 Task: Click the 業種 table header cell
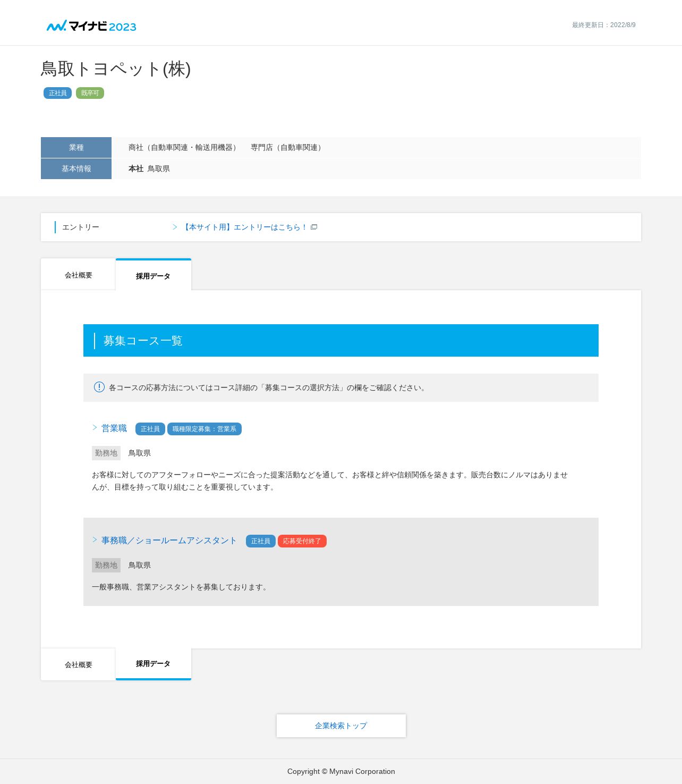[76, 147]
